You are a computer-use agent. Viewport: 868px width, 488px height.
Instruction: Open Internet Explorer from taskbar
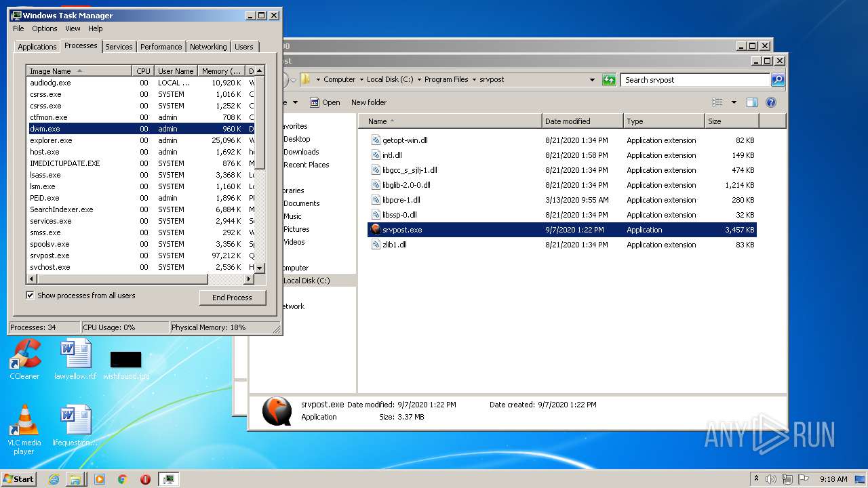coord(54,479)
